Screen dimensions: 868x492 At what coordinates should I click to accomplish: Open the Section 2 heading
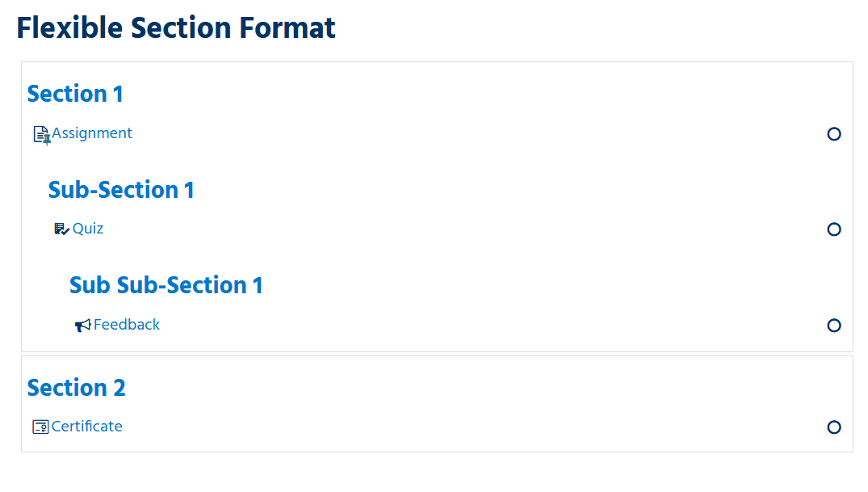(x=76, y=388)
